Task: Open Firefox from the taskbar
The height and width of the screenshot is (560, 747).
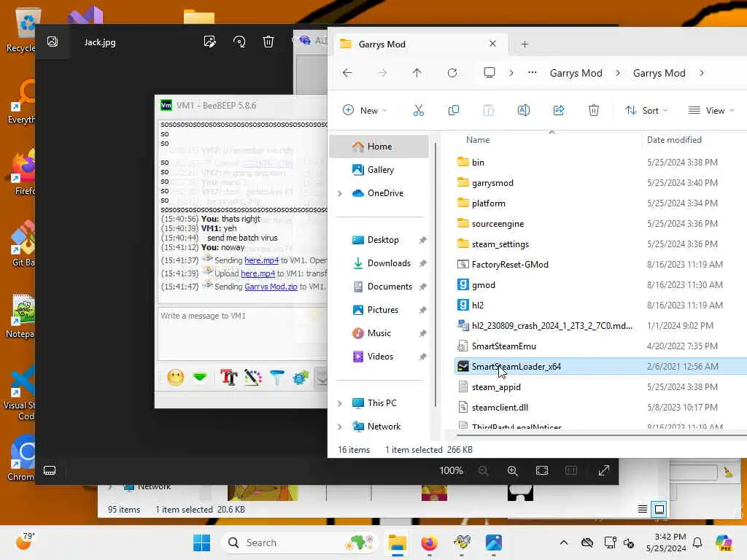Action: (x=429, y=542)
